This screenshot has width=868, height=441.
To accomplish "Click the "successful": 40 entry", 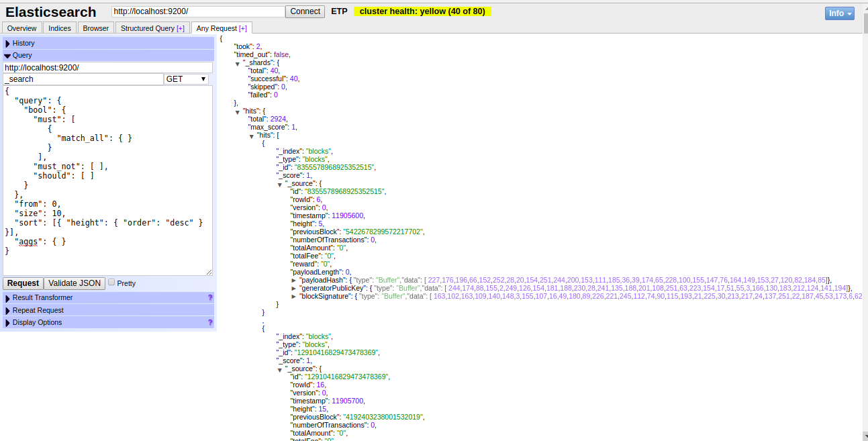I will click(x=274, y=79).
